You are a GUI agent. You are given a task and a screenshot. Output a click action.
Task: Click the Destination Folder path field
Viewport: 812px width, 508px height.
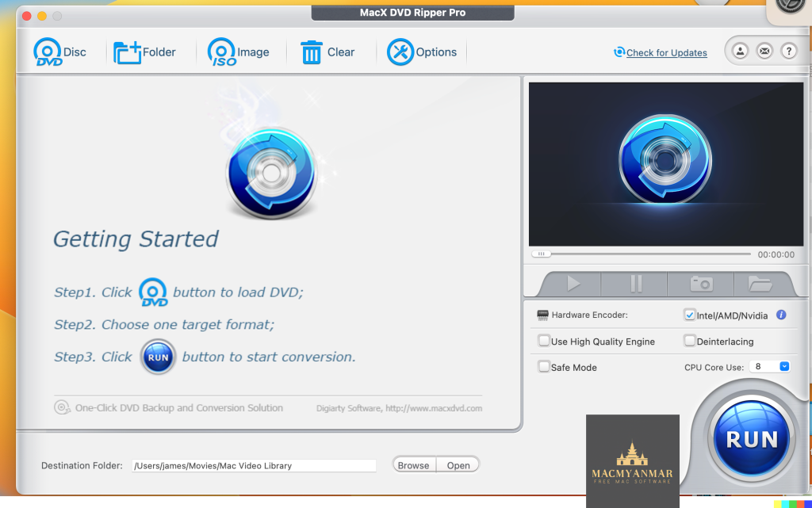254,465
